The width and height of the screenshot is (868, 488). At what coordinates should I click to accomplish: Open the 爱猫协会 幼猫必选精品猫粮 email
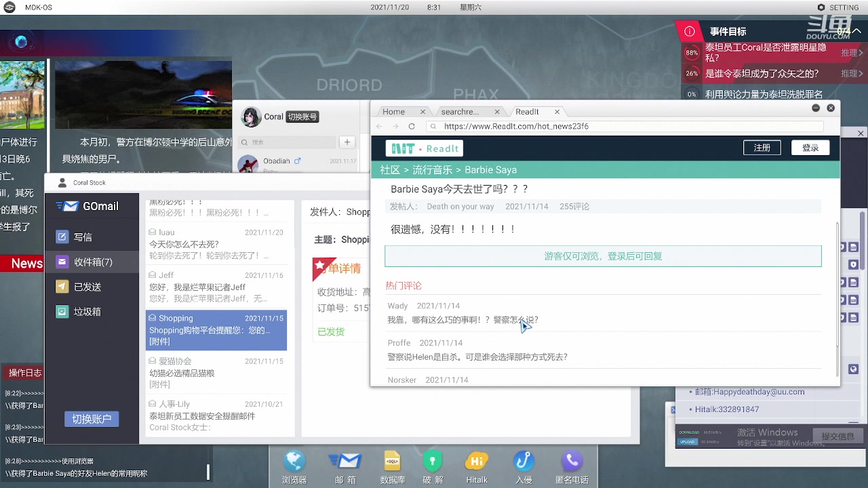(216, 373)
